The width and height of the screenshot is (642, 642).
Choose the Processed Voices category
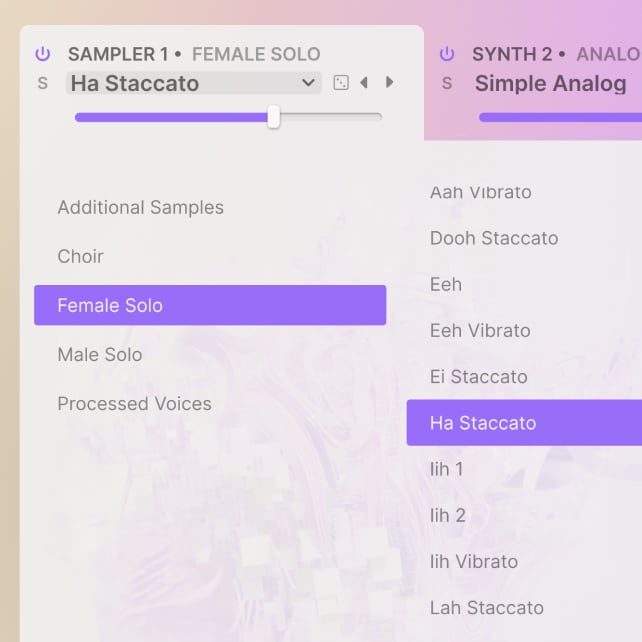pos(134,404)
